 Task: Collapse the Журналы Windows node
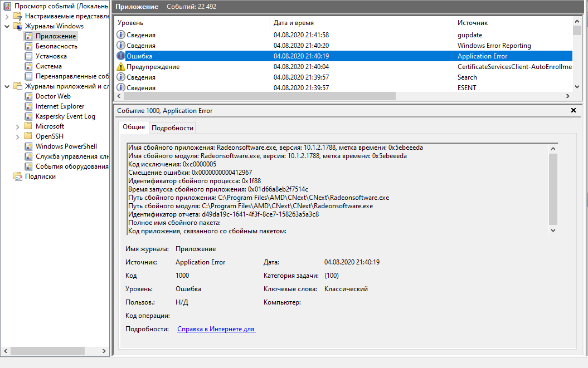pyautogui.click(x=7, y=27)
